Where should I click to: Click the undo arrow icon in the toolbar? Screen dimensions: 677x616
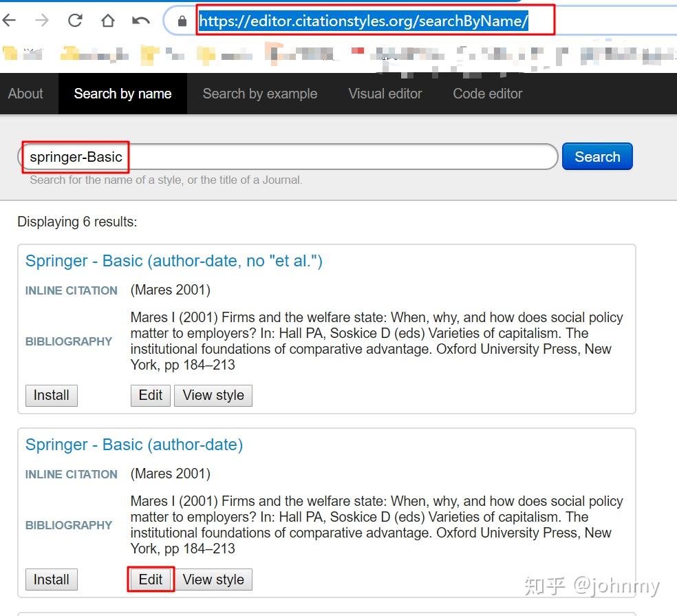click(140, 20)
